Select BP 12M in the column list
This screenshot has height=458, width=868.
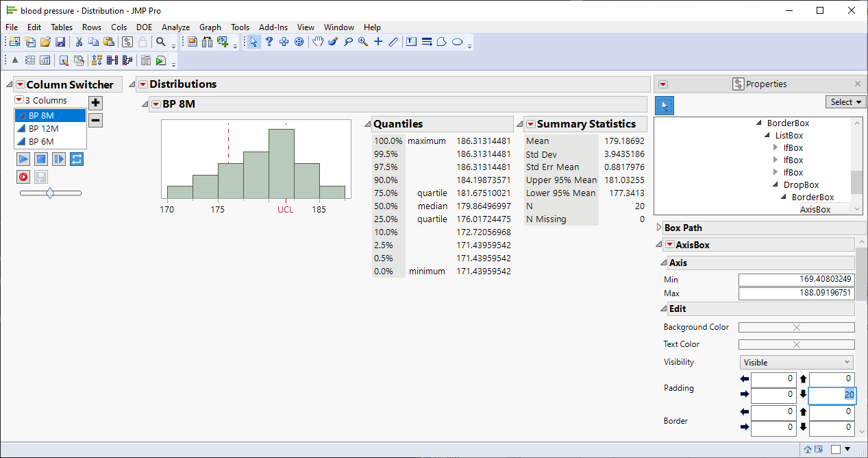tap(44, 128)
